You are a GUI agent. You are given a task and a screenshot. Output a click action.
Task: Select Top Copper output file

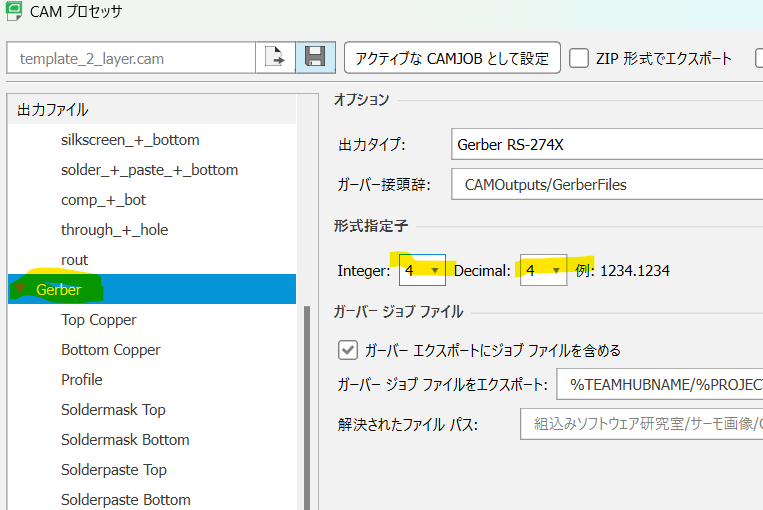click(99, 320)
